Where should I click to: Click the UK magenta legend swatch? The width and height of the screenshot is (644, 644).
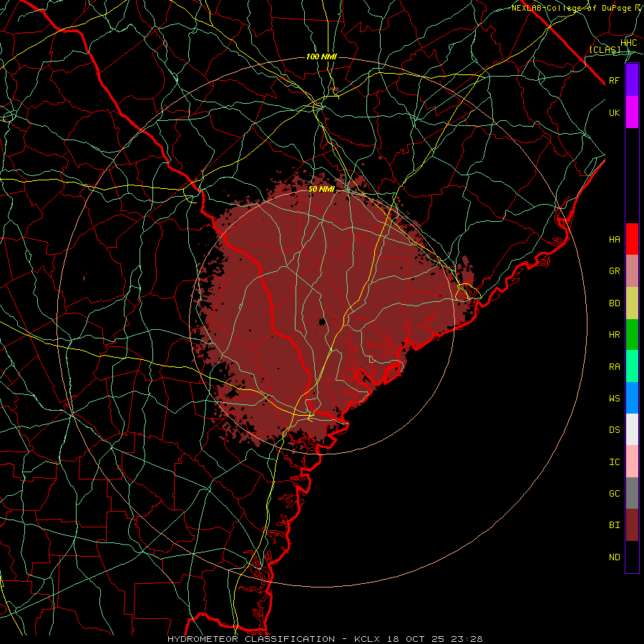point(632,112)
